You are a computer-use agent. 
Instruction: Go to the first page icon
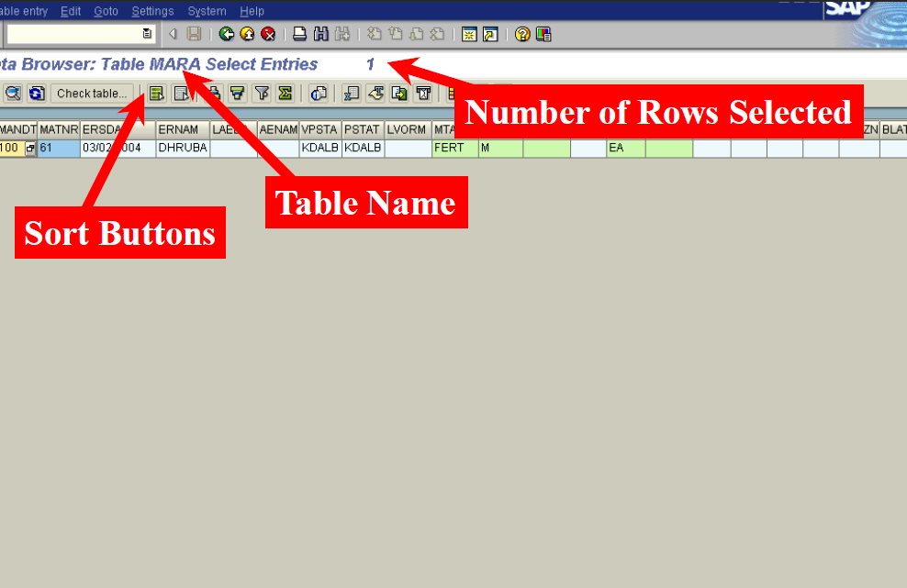[x=375, y=34]
